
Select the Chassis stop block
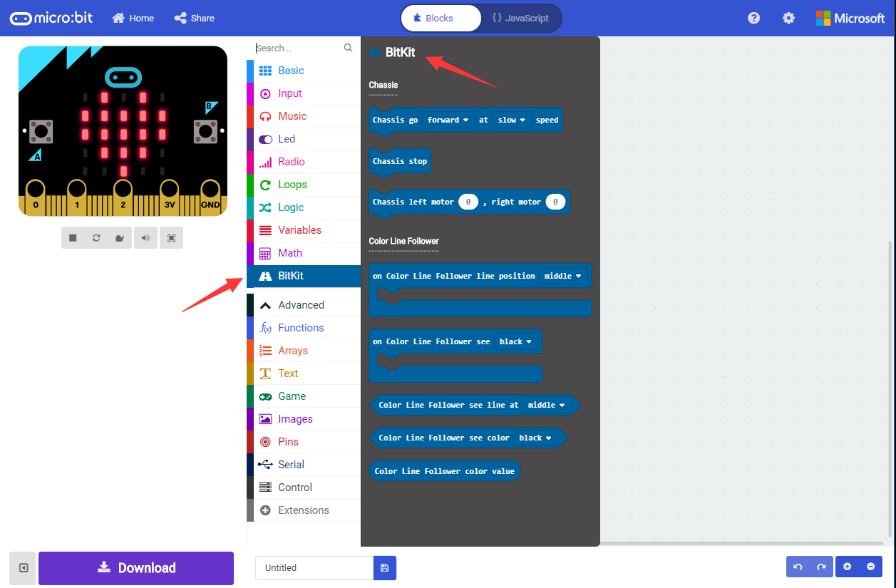[x=400, y=161]
